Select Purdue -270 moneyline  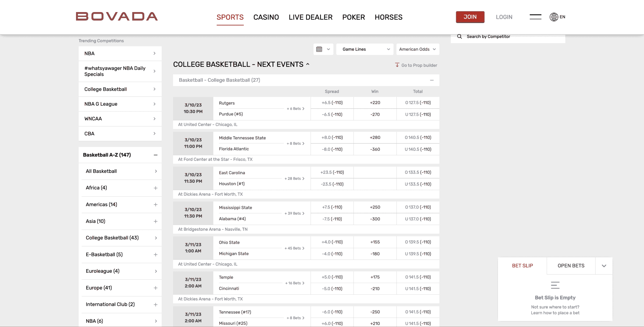pos(375,115)
